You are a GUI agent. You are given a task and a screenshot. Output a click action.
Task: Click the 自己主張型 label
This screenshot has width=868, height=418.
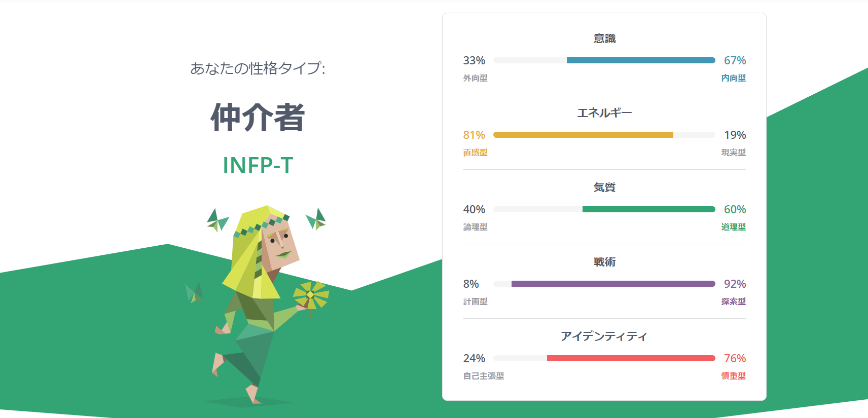[x=483, y=376]
